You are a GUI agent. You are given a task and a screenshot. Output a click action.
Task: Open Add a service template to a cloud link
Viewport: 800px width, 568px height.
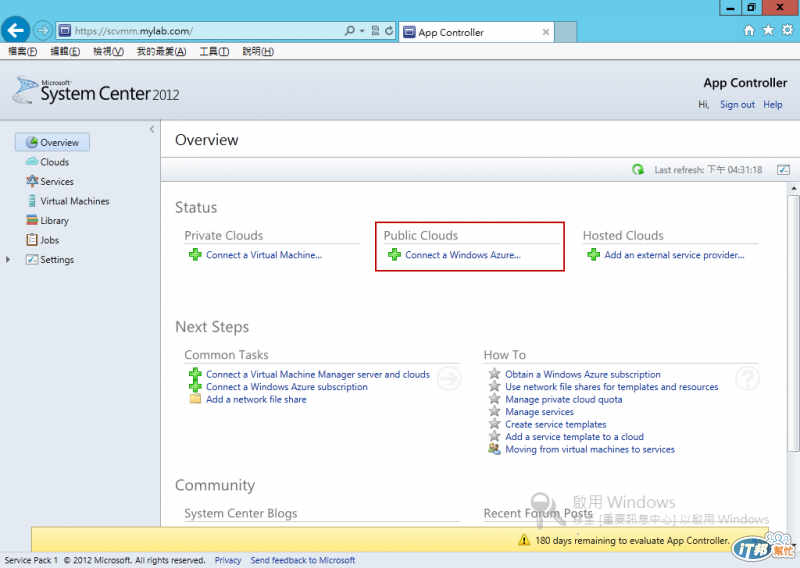click(574, 436)
